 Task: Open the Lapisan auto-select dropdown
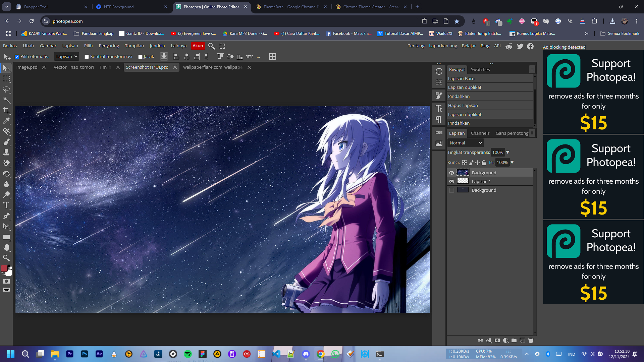[66, 56]
